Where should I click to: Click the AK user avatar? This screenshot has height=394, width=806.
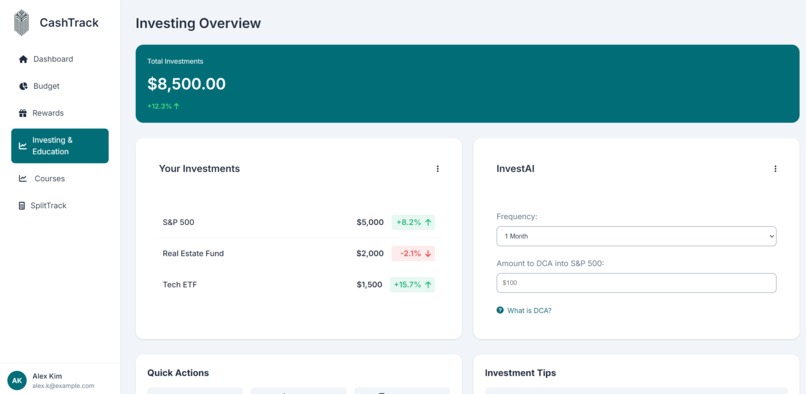click(17, 381)
